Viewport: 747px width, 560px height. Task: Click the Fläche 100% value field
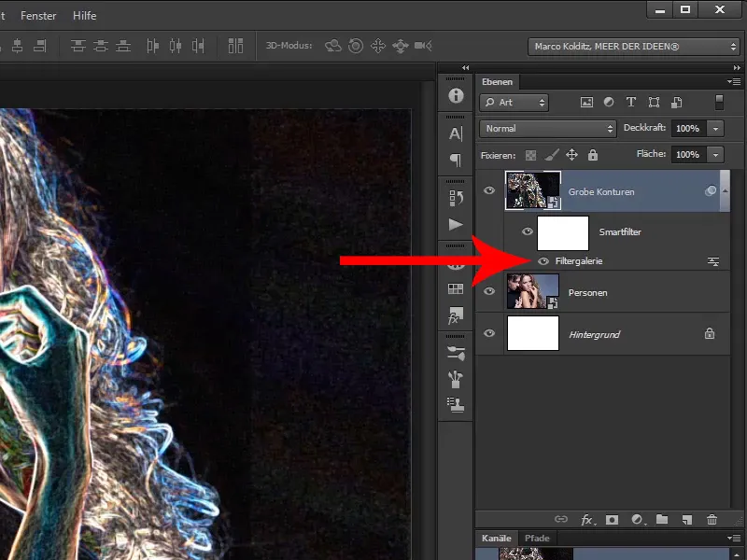click(x=688, y=154)
